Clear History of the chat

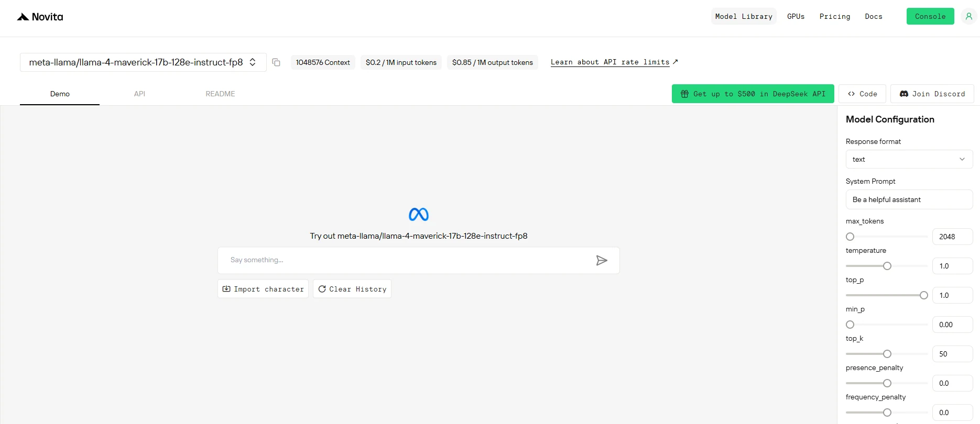click(352, 289)
